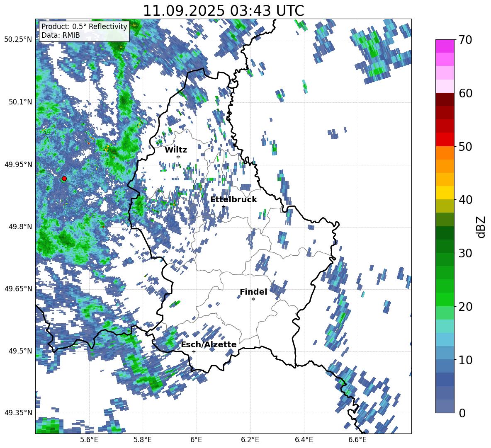Click the 'Wiltz' city label
491x448 pixels.
[176, 150]
